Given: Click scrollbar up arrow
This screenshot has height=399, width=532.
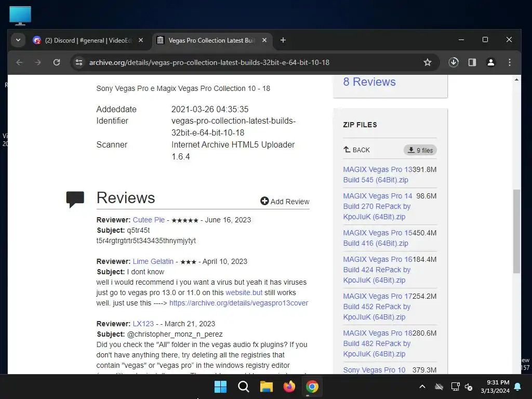Looking at the screenshot, I should tap(516, 79).
